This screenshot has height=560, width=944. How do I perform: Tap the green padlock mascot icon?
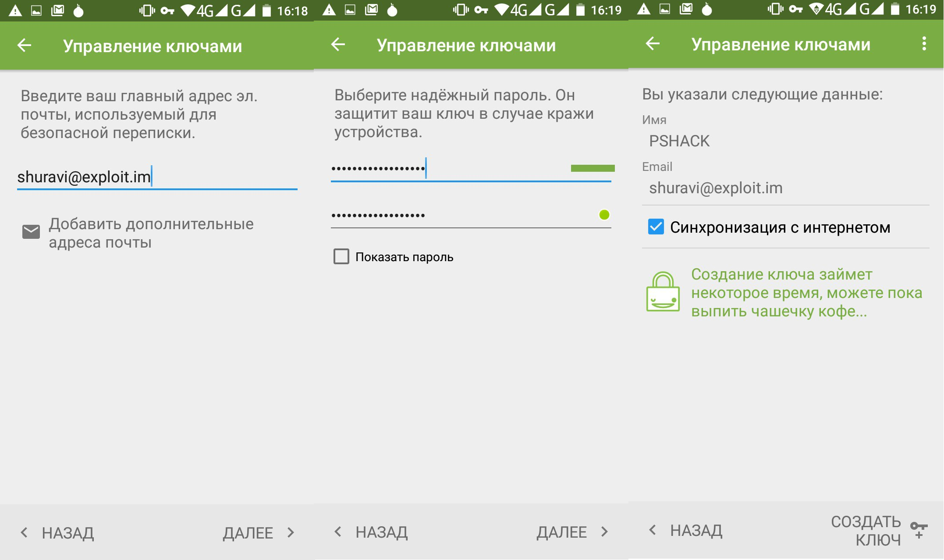coord(663,292)
